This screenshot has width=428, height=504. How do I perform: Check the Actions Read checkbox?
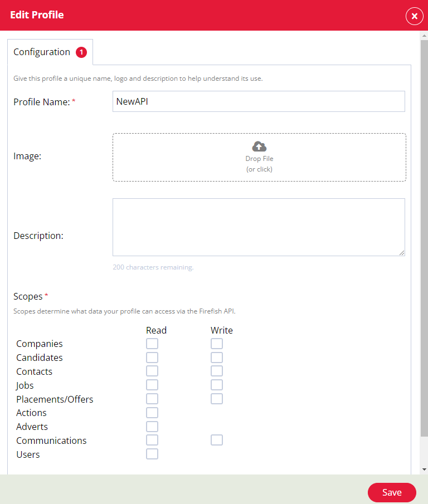(x=152, y=412)
